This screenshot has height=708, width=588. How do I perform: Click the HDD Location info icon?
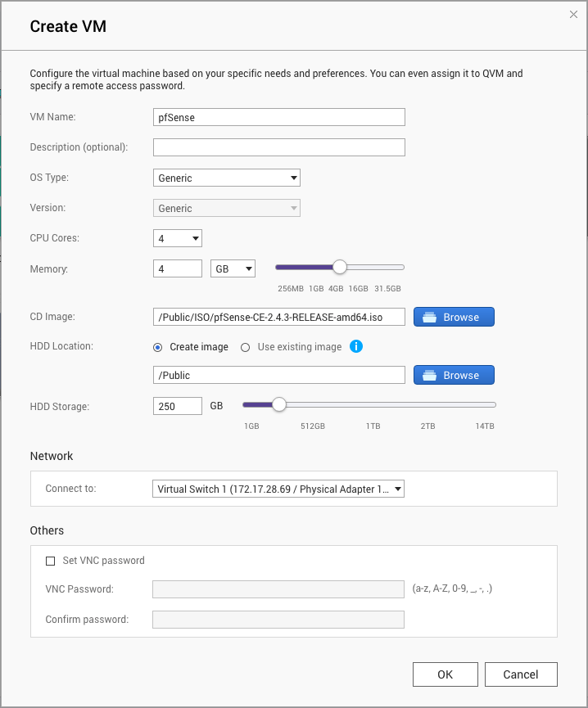[x=356, y=347]
